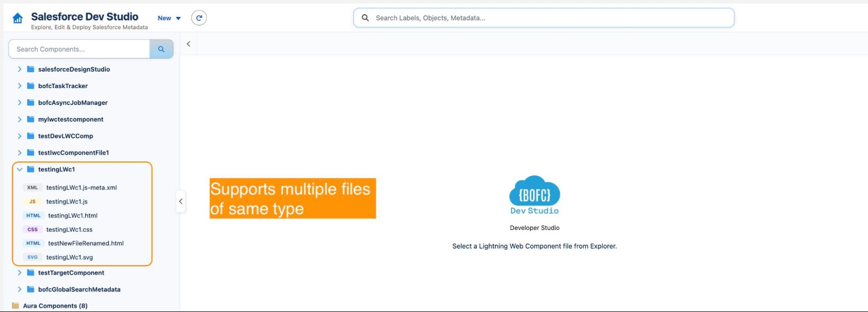Expand the bofcGlobalSearchMetadata folder
This screenshot has width=868, height=312.
20,289
